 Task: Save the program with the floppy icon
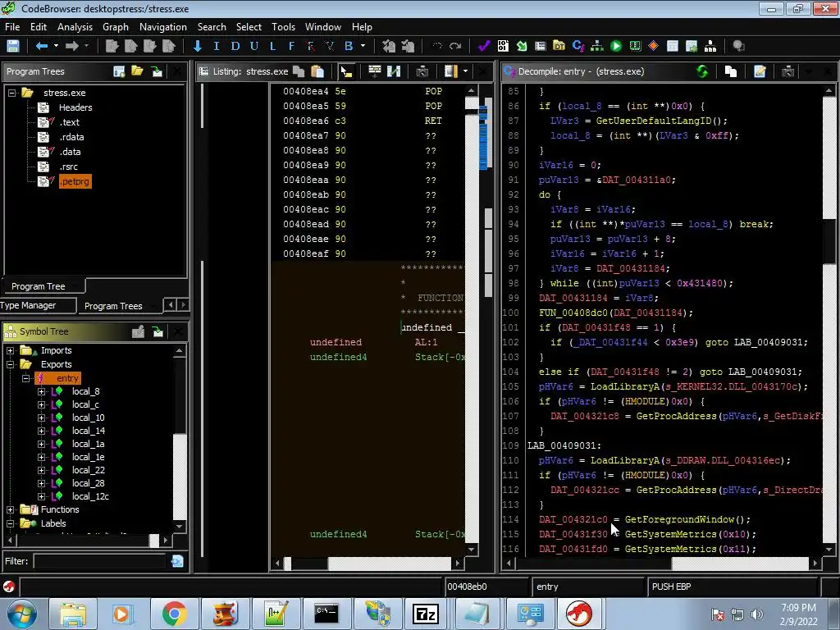13,46
